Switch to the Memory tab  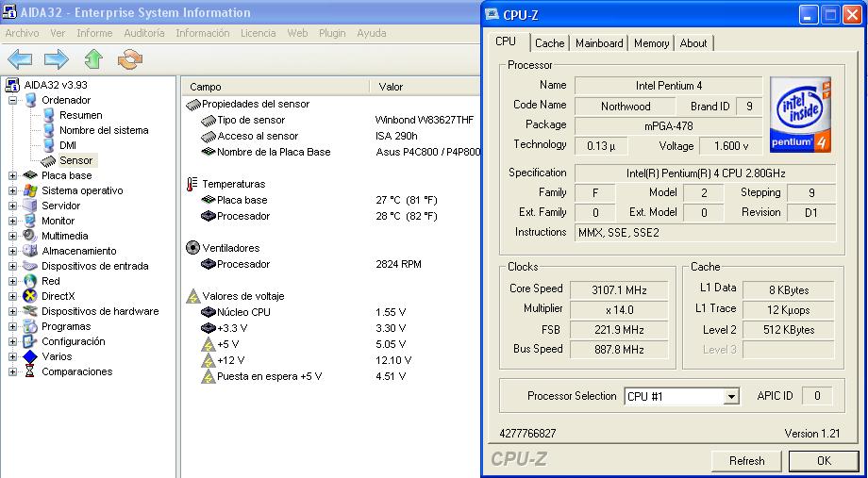(x=651, y=43)
